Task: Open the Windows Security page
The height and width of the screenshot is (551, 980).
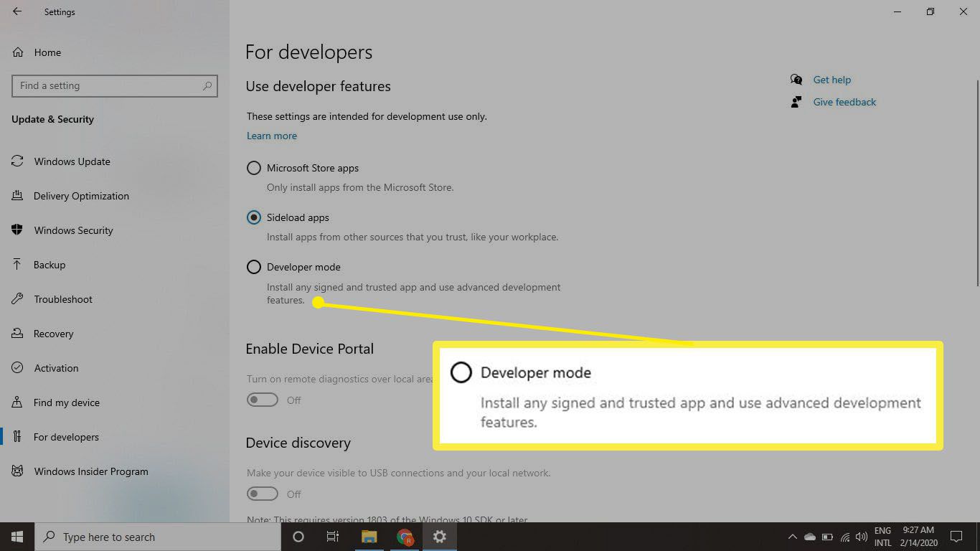Action: (74, 230)
